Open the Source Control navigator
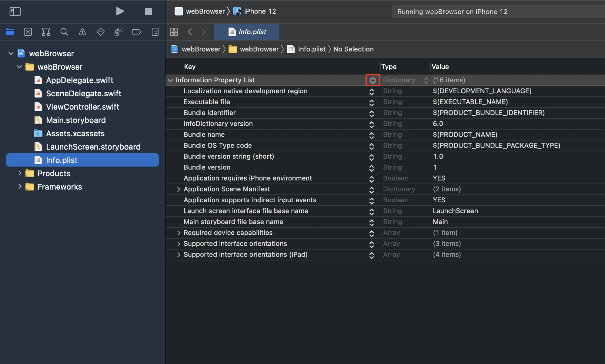The height and width of the screenshot is (364, 605). [28, 32]
